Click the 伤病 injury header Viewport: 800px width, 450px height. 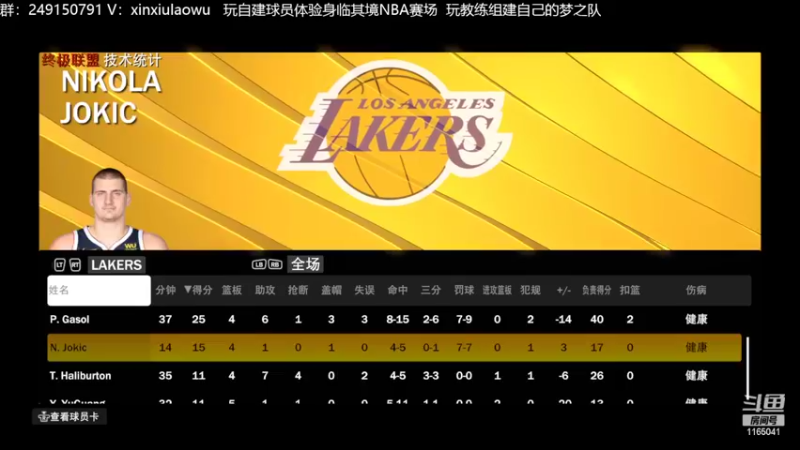696,290
